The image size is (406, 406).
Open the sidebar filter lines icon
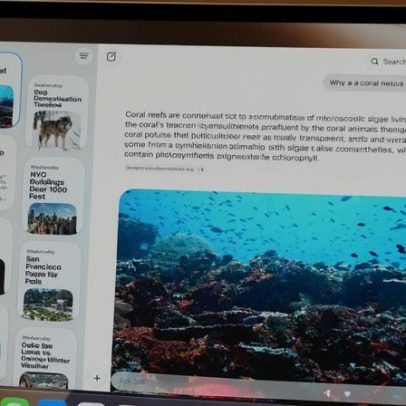(x=84, y=56)
